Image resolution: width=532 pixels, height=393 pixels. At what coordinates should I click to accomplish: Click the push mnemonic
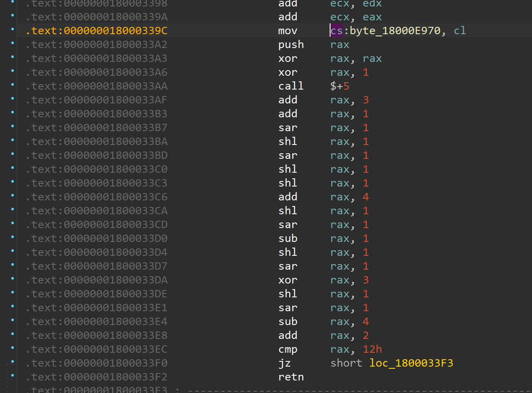[291, 45]
